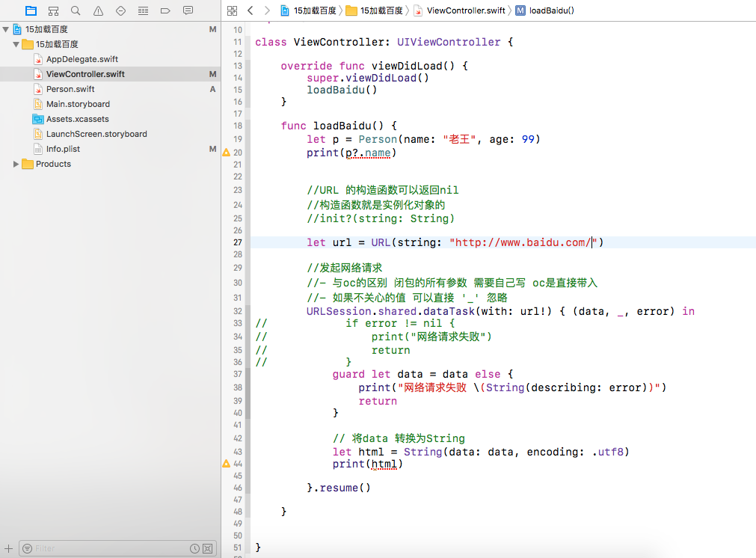Click the M status of Info.plist
756x558 pixels.
pos(212,149)
